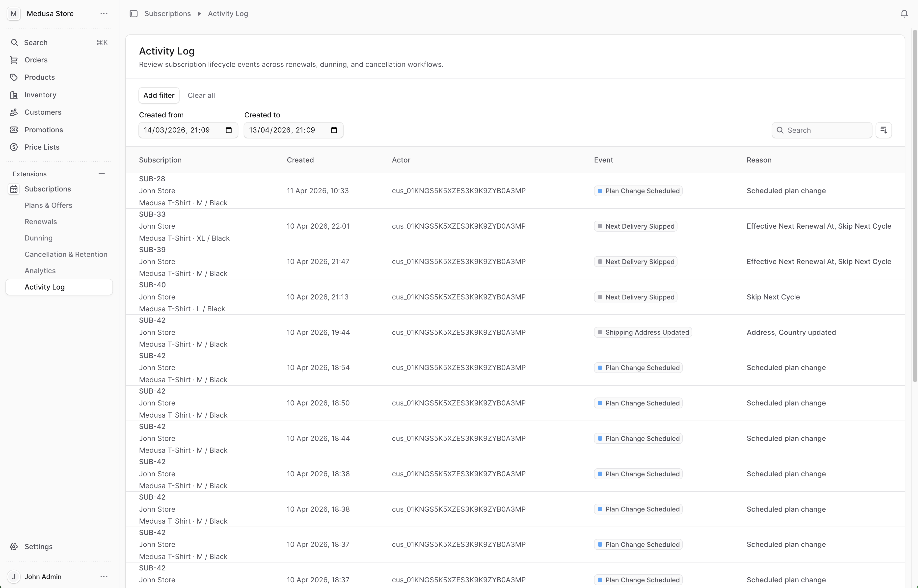Open the Analytics page

click(40, 271)
